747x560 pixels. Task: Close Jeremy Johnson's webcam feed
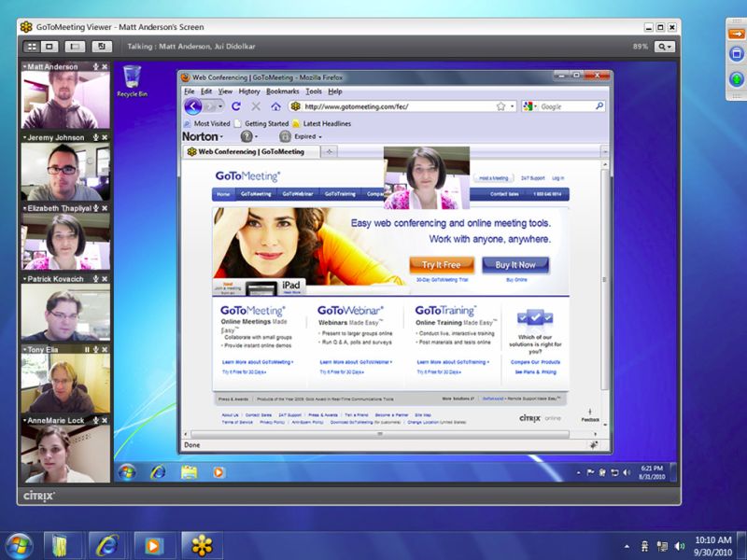(x=105, y=137)
